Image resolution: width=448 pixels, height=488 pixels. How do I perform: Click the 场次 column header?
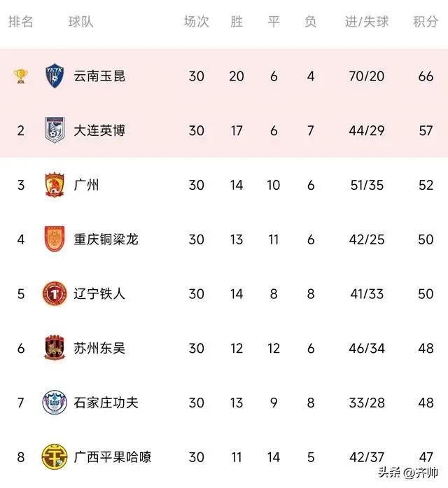pos(196,22)
